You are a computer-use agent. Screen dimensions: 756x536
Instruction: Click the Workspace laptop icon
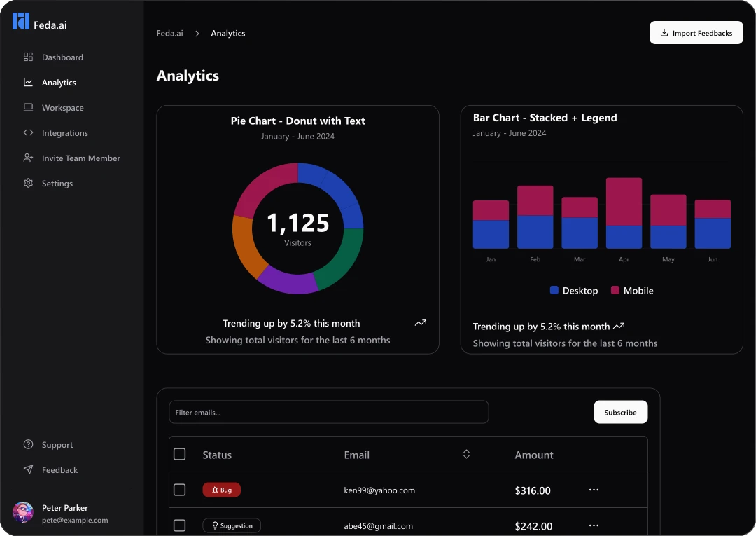[x=29, y=107]
